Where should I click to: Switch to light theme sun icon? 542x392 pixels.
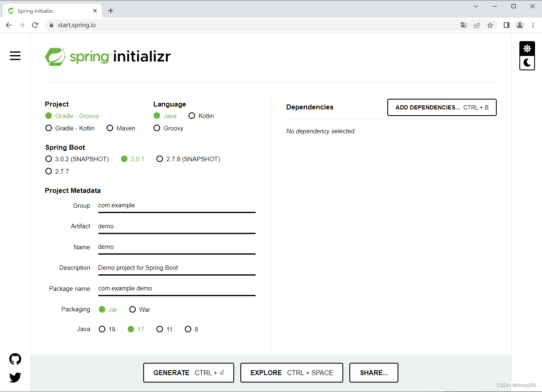coord(527,49)
